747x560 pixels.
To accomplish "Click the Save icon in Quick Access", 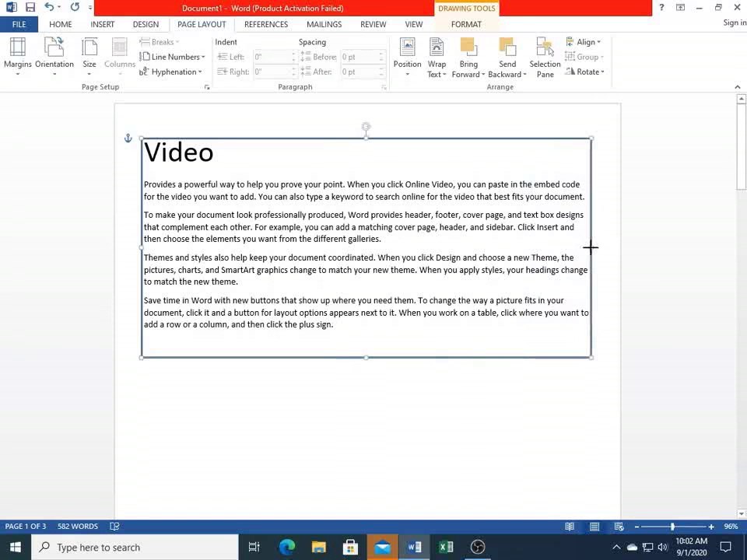I will pyautogui.click(x=30, y=7).
